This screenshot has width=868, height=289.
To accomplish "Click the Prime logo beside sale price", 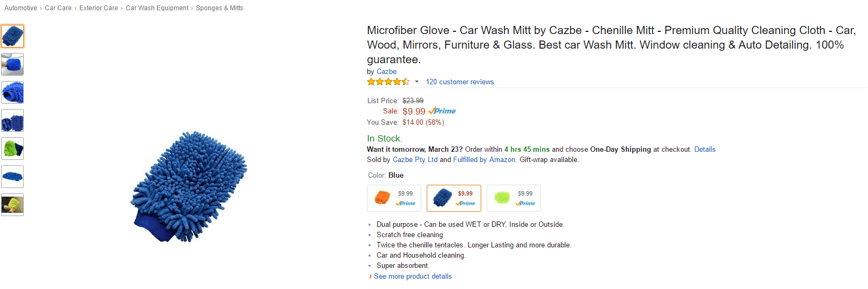I will [x=442, y=111].
